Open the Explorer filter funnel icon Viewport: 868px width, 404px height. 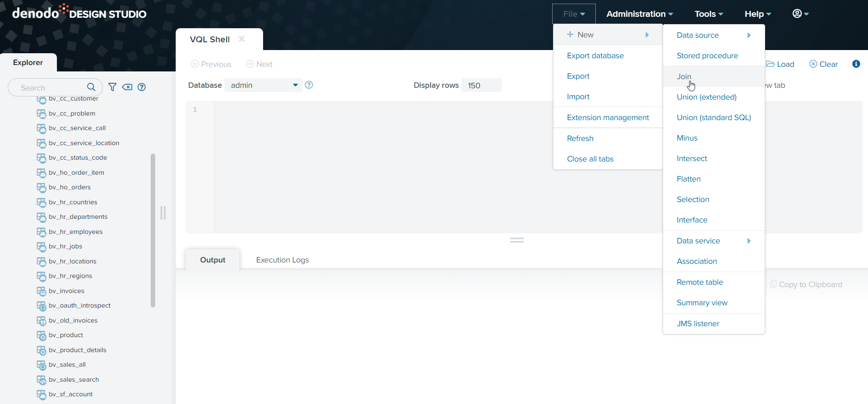point(112,87)
